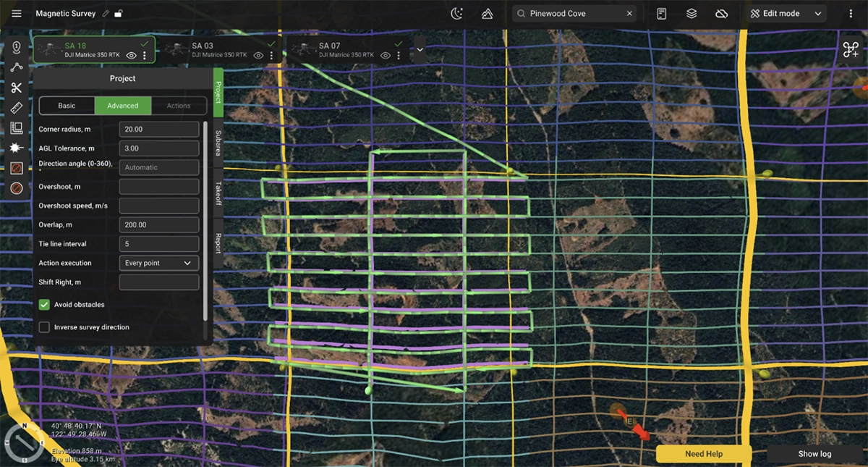Switch to the Basic tab
Screen dimensions: 868x467
(x=67, y=106)
